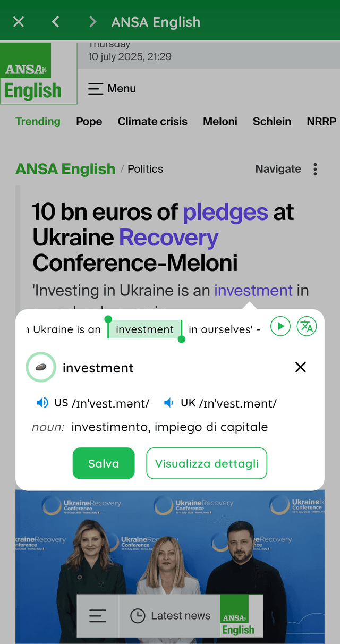Play US pronunciation of investment
This screenshot has height=644, width=340.
42,403
